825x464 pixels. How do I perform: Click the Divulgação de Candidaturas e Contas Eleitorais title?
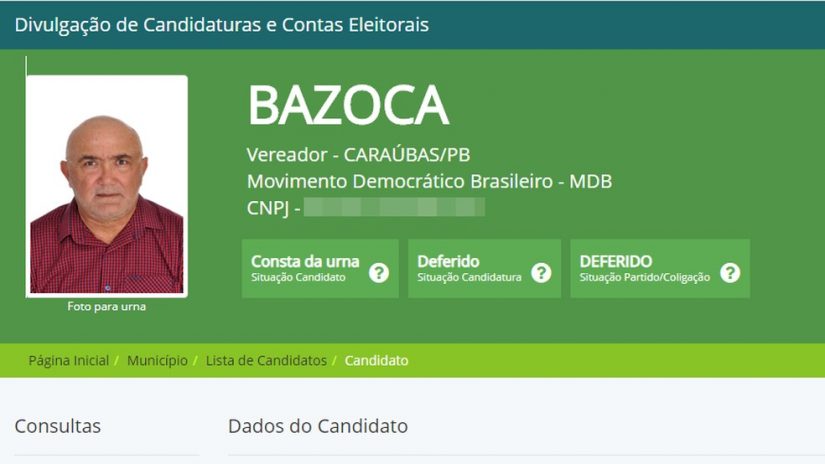(221, 24)
